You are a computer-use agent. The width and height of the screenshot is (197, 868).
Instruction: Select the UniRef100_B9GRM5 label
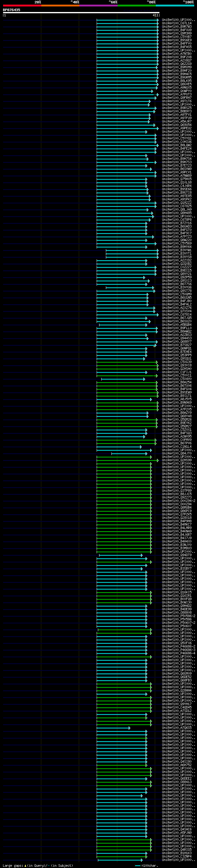click(176, 78)
